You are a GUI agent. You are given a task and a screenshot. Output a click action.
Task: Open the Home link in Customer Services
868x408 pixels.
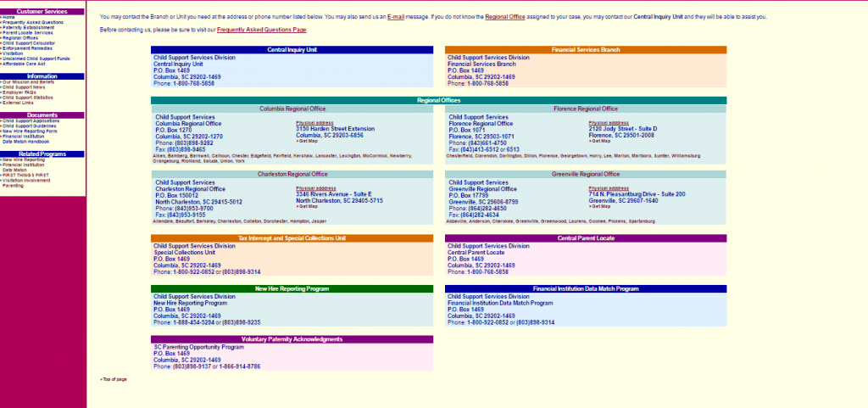(x=8, y=17)
